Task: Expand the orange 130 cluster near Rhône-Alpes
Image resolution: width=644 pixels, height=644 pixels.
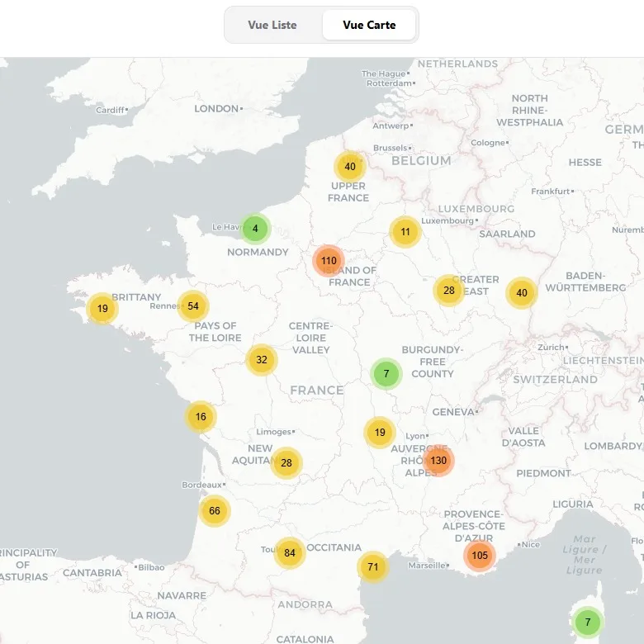Action: (x=438, y=461)
